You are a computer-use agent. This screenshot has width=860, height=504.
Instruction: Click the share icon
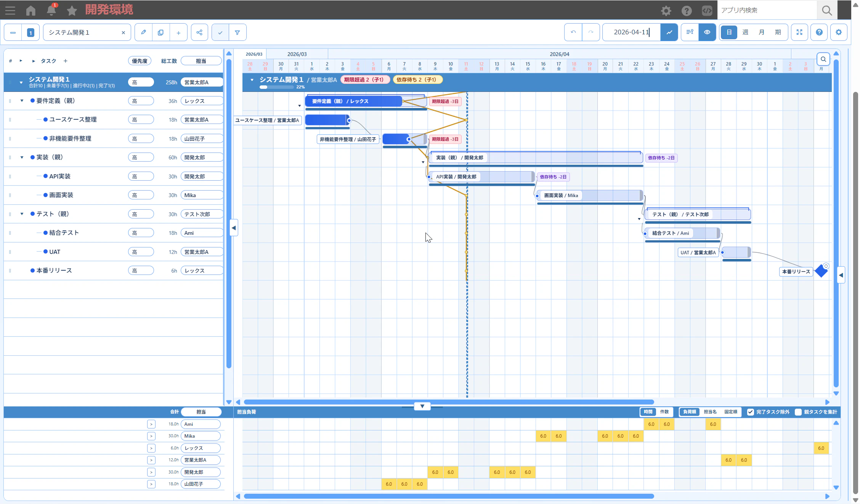(x=199, y=32)
